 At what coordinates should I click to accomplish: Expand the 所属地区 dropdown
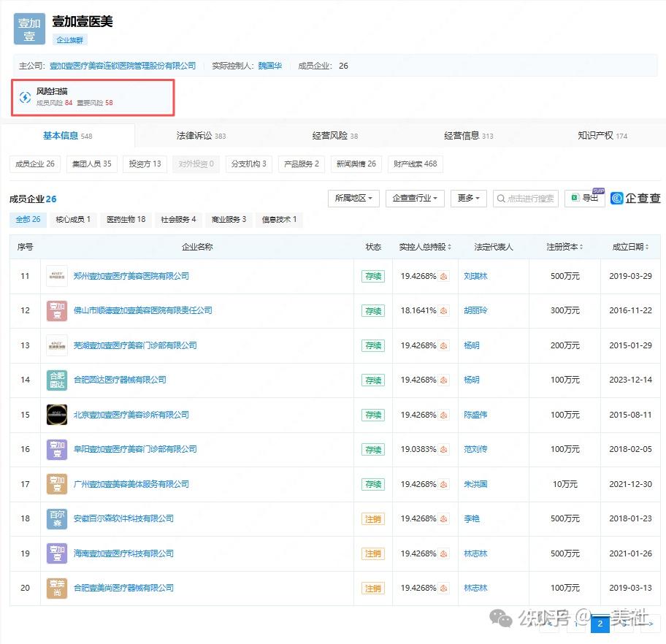tap(353, 199)
